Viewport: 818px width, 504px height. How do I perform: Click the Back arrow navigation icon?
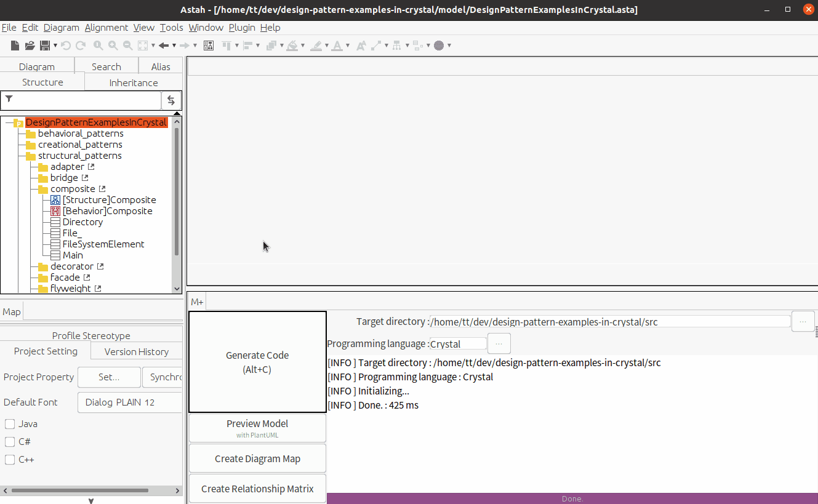pyautogui.click(x=164, y=46)
